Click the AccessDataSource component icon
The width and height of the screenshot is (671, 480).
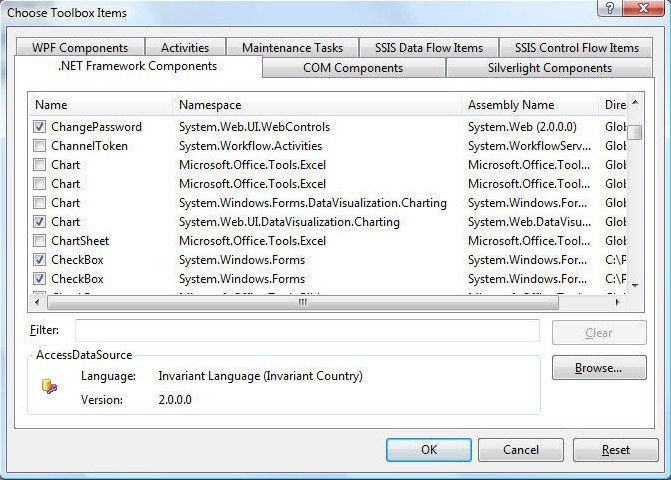click(49, 386)
